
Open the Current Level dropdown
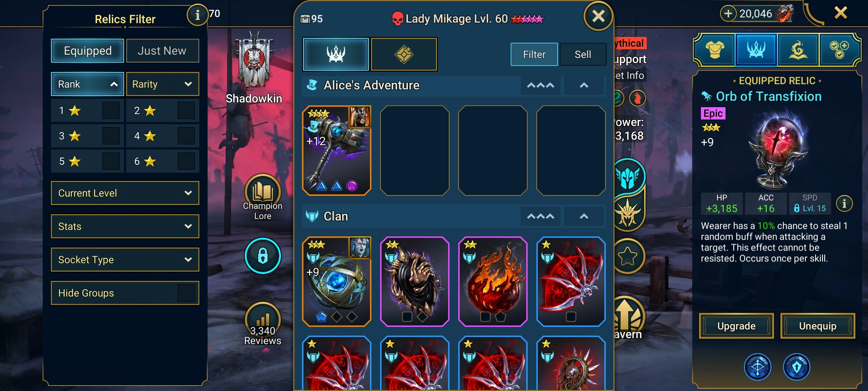point(125,193)
